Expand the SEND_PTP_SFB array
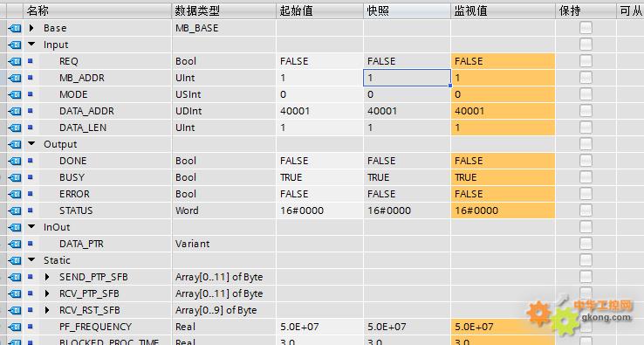The width and height of the screenshot is (644, 345). click(47, 277)
